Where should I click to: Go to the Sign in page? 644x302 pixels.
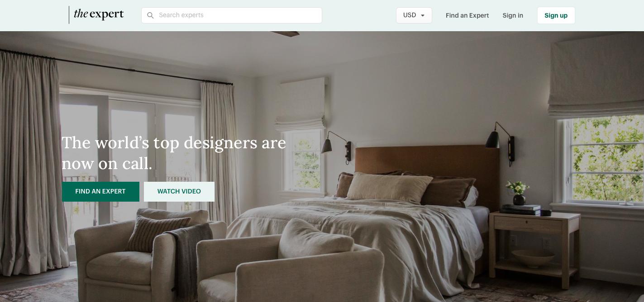point(513,15)
